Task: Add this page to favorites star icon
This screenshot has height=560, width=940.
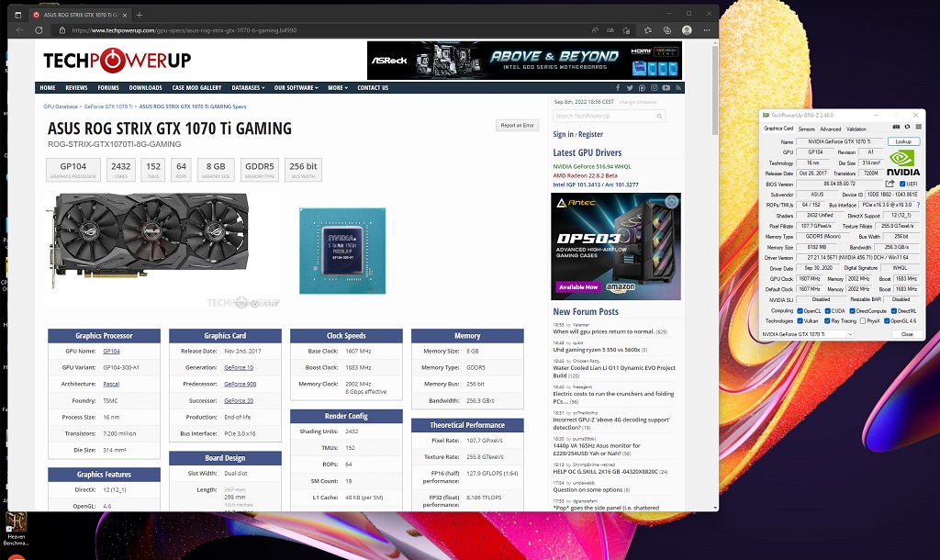Action: point(626,30)
